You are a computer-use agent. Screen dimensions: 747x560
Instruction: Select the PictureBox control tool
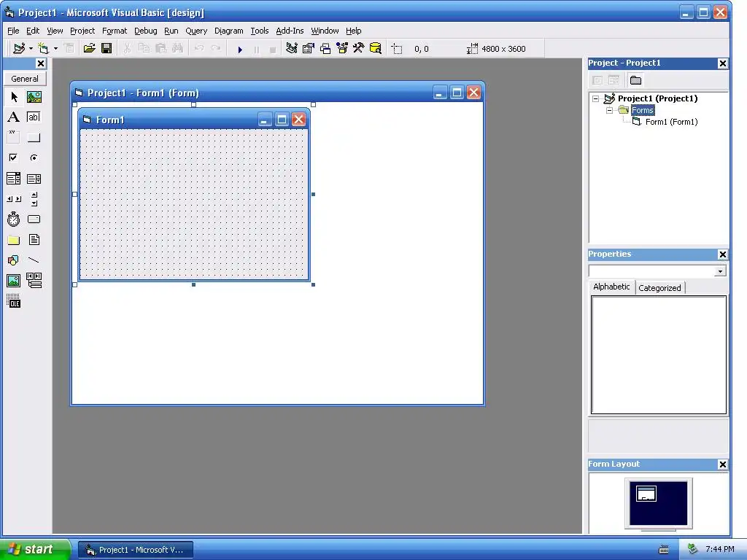coord(34,97)
